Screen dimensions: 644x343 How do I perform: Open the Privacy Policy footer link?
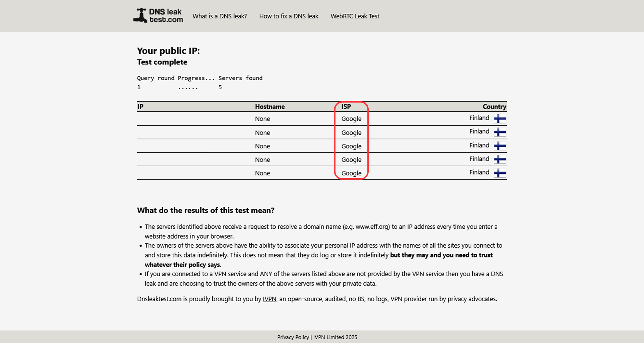[293, 337]
